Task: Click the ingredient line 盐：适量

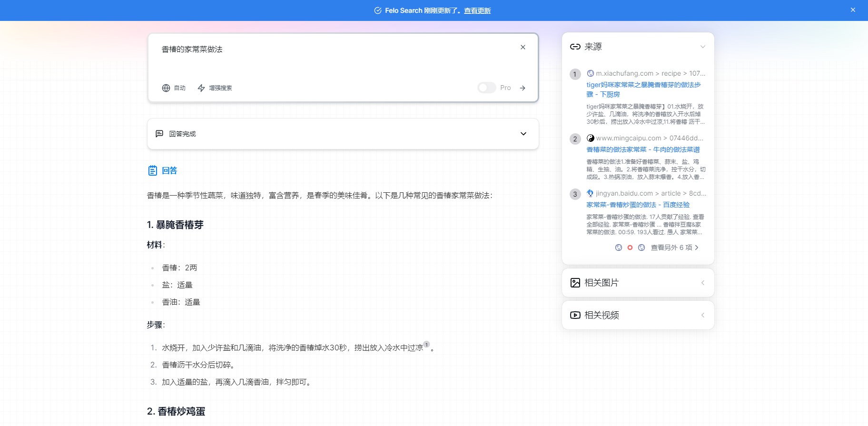Action: point(177,285)
